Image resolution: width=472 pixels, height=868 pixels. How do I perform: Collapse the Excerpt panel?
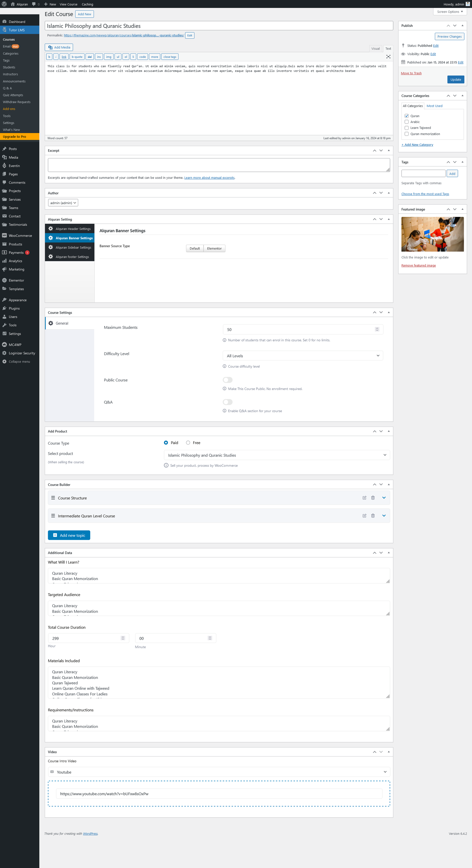tap(389, 151)
